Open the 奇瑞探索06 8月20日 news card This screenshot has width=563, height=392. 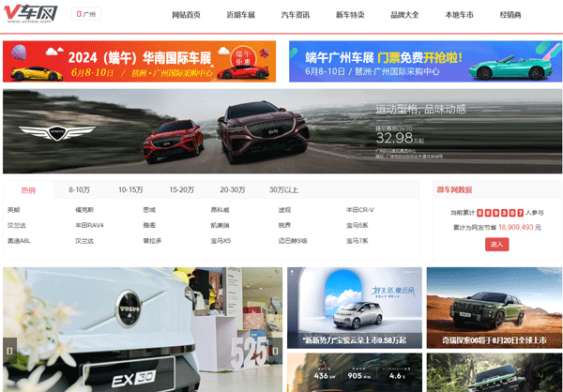[495, 308]
